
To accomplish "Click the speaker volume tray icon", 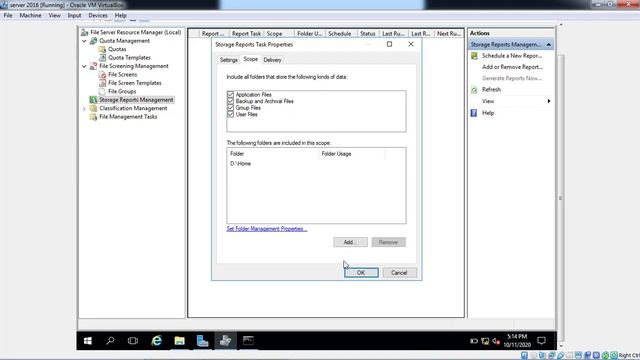I will [x=496, y=341].
